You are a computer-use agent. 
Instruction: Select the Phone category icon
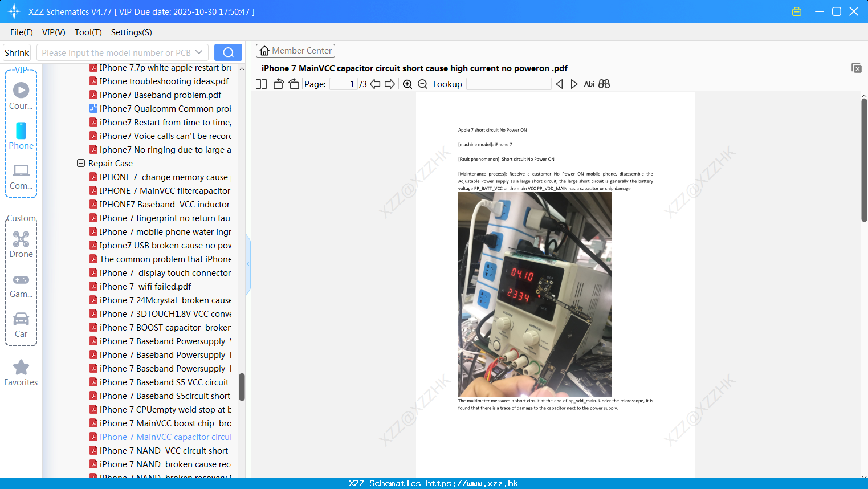[x=21, y=131]
